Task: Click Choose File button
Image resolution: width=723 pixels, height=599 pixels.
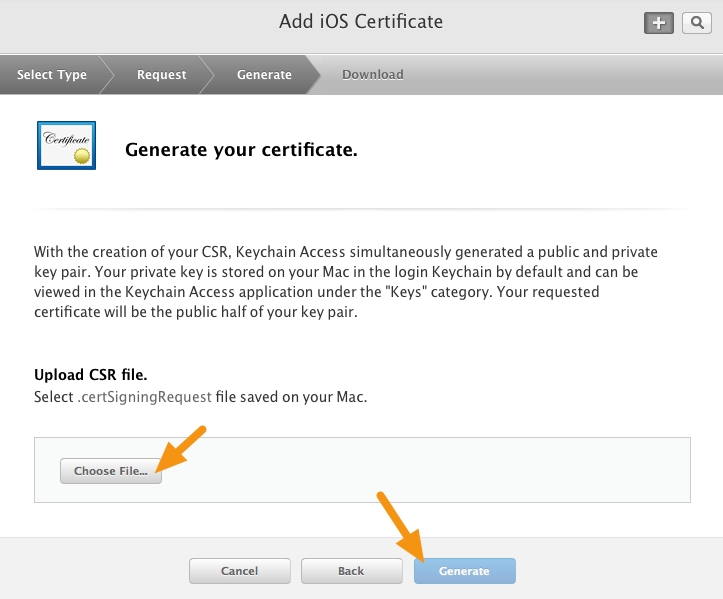Action: click(x=111, y=471)
